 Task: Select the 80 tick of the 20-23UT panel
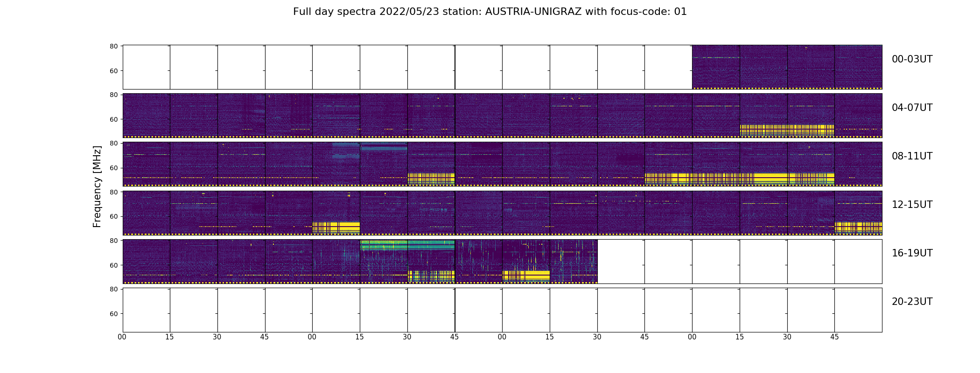tap(113, 289)
